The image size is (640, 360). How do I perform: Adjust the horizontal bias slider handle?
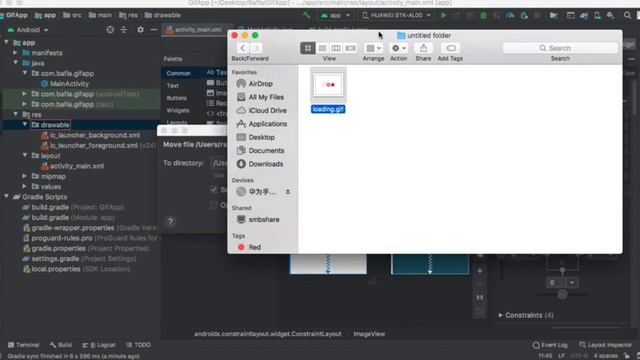[562, 294]
